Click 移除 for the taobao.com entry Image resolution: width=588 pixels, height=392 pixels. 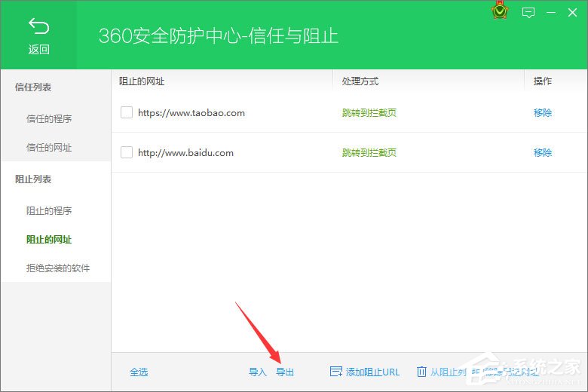point(543,112)
